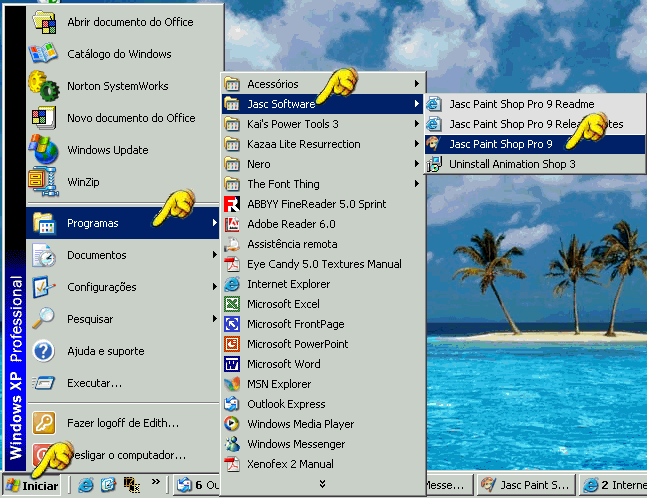Click the ABBYY FineReader 5.0 Sprint icon
Screen dimensions: 647x498
tap(232, 204)
